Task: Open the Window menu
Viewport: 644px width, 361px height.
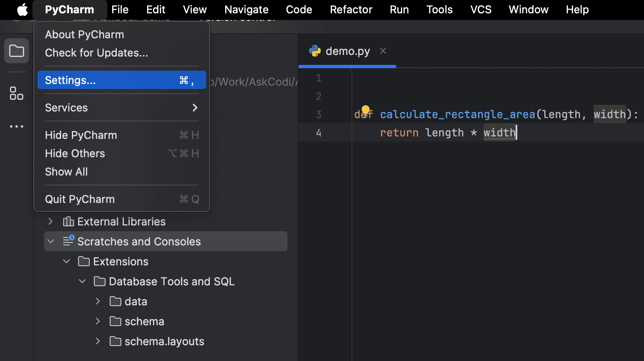Action: coord(528,10)
